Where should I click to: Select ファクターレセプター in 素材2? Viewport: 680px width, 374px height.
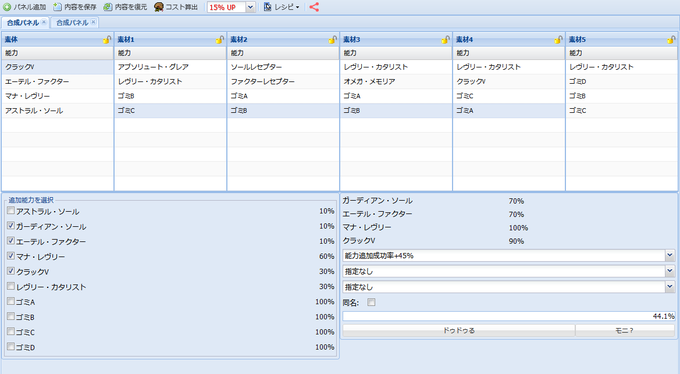point(283,82)
